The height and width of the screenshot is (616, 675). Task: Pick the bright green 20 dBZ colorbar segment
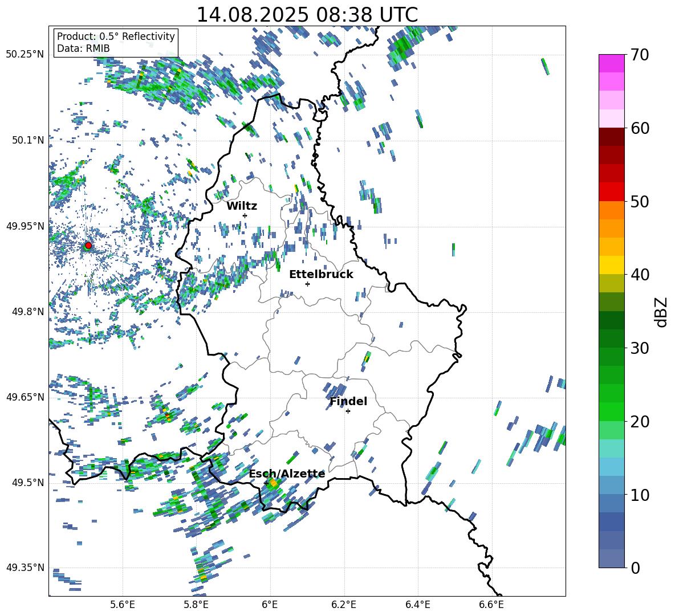pos(611,411)
